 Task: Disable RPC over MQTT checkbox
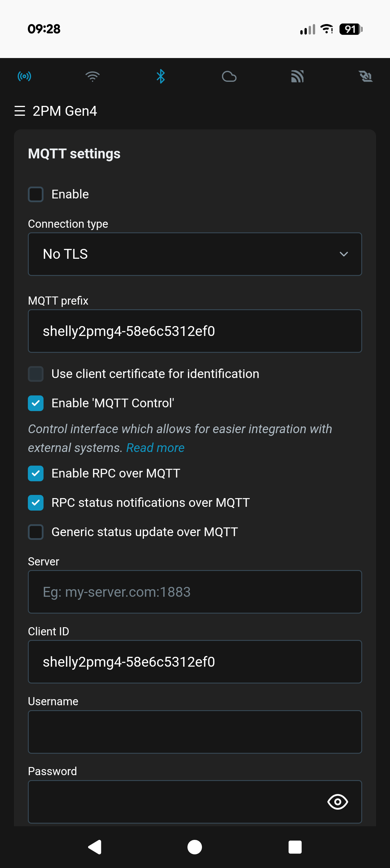pos(36,473)
